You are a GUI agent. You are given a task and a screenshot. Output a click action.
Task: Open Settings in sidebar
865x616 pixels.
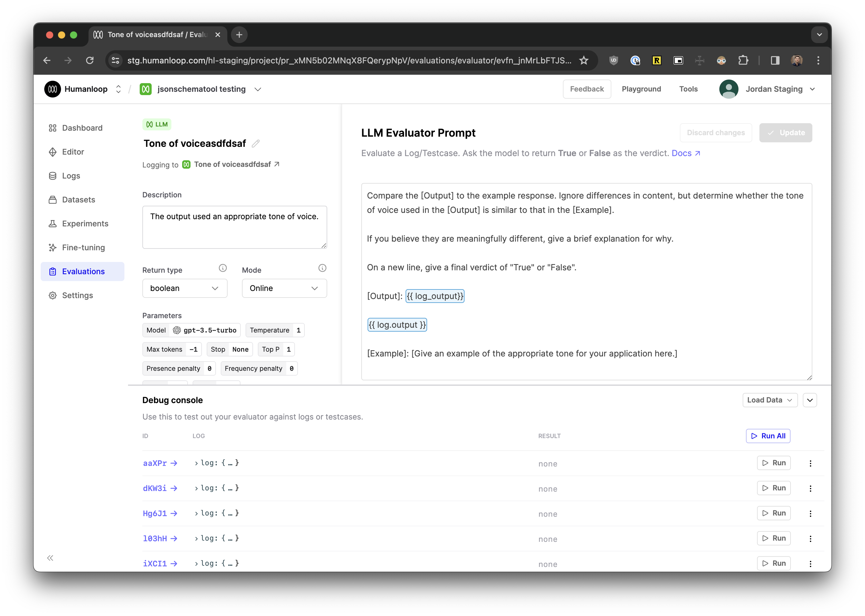coord(82,295)
